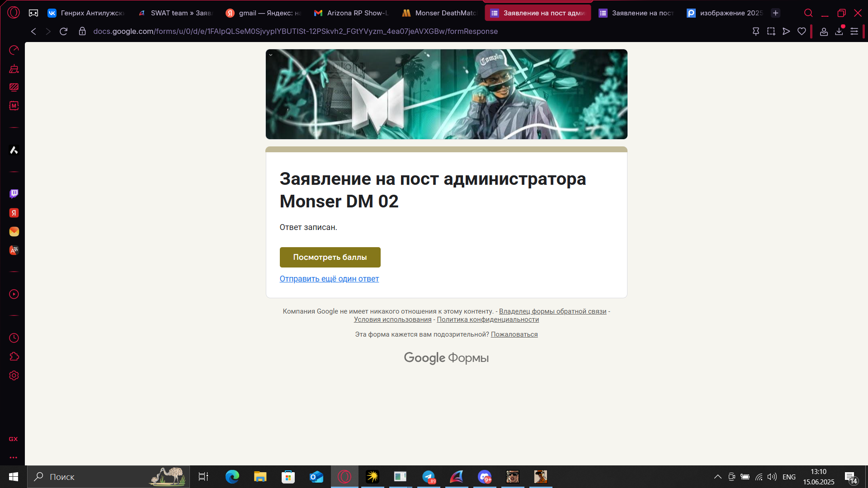
Task: Open the sidebar Player icon
Action: point(14,294)
